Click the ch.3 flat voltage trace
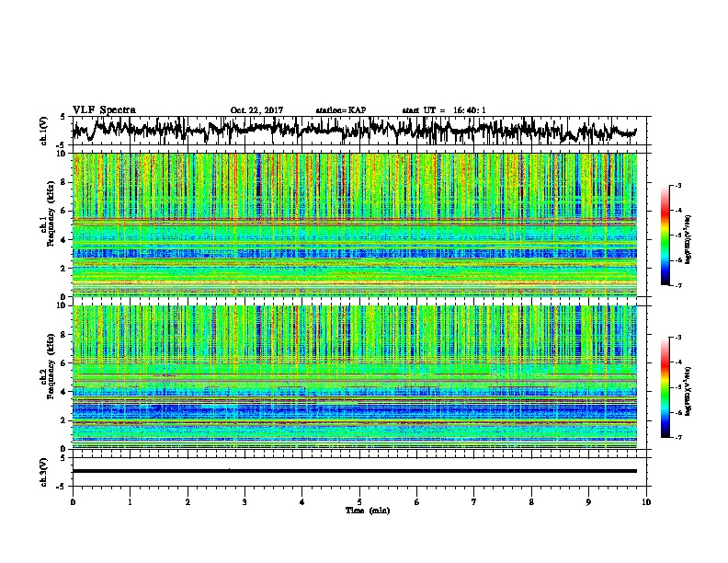The width and height of the screenshot is (728, 563). pyautogui.click(x=355, y=471)
